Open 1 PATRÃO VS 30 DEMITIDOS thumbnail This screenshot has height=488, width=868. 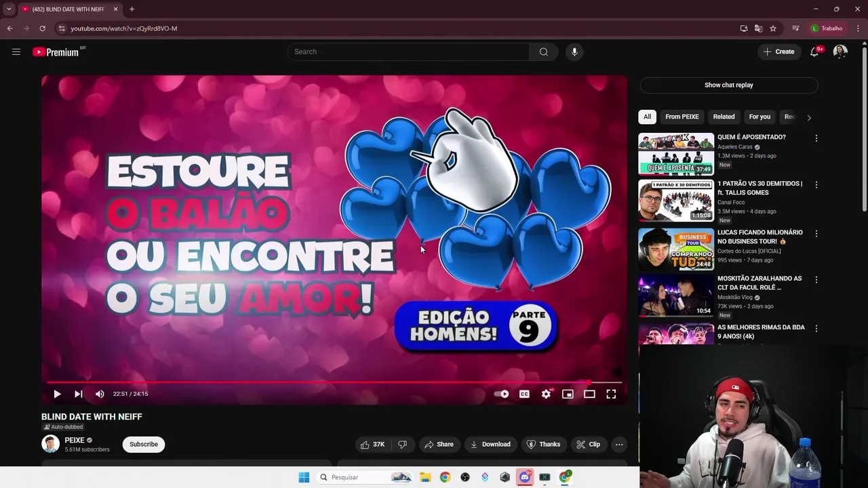point(676,200)
